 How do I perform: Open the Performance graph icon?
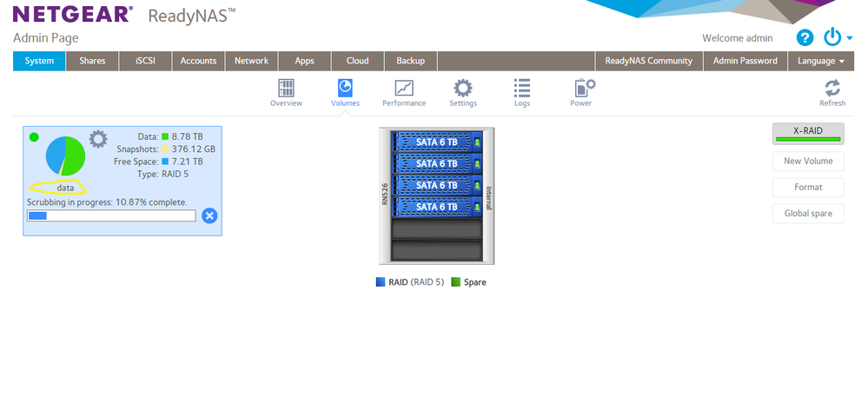click(x=404, y=89)
